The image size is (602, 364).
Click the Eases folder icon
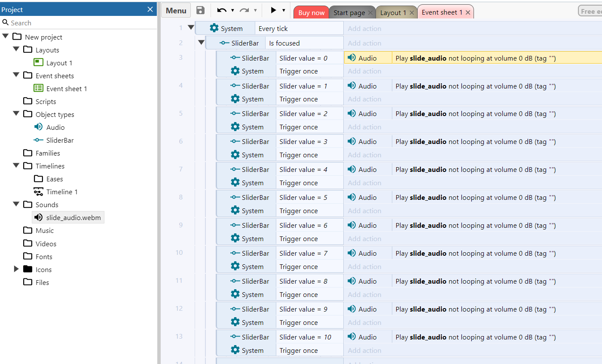[39, 178]
